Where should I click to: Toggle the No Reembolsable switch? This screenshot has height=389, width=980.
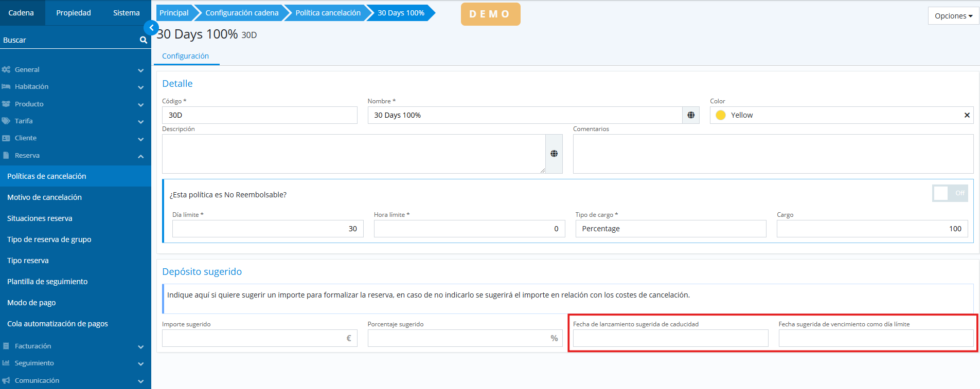(950, 193)
